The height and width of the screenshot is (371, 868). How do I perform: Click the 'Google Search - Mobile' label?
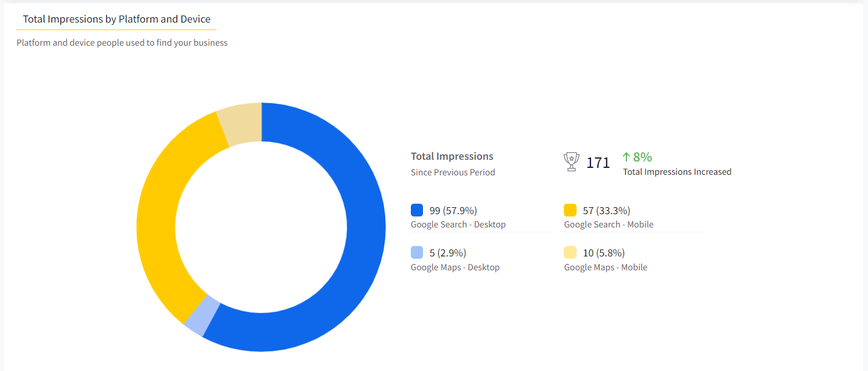609,225
